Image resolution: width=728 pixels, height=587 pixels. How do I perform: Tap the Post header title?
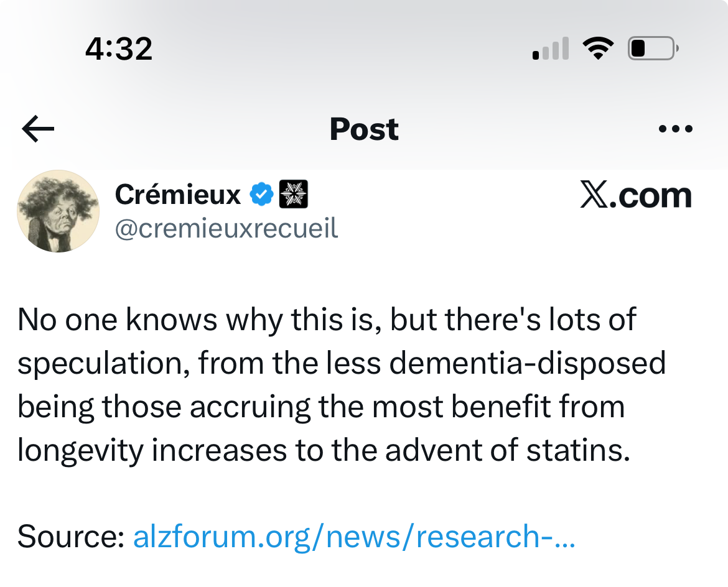[x=364, y=129]
